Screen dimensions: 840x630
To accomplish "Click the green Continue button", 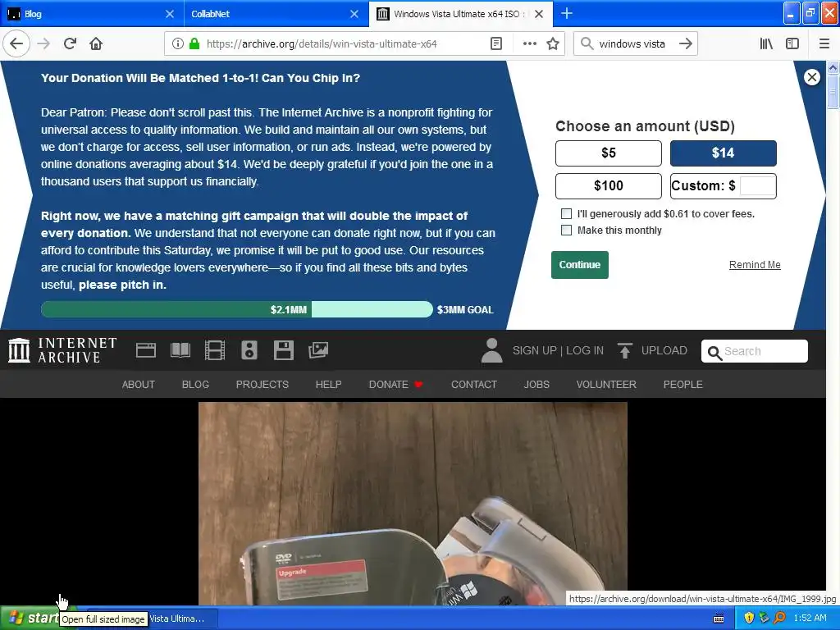I will [x=580, y=265].
